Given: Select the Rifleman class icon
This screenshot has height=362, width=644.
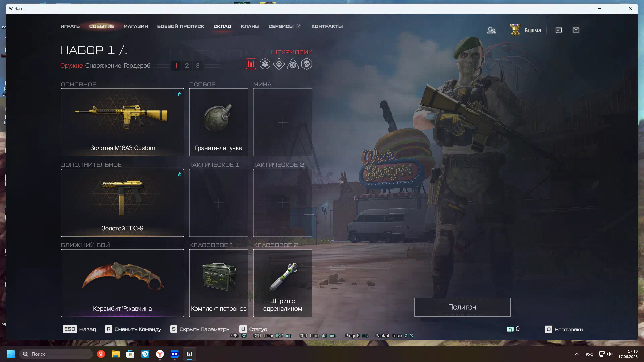Looking at the screenshot, I should click(251, 64).
